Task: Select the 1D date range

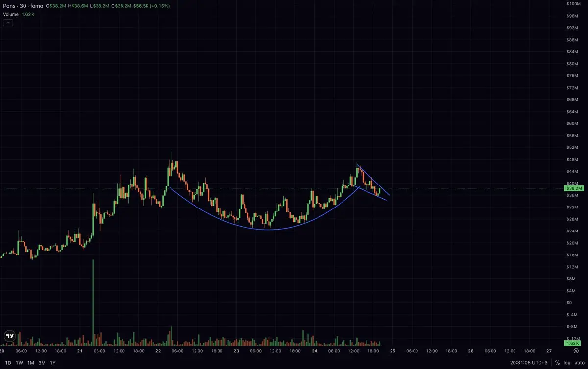Action: pyautogui.click(x=8, y=363)
